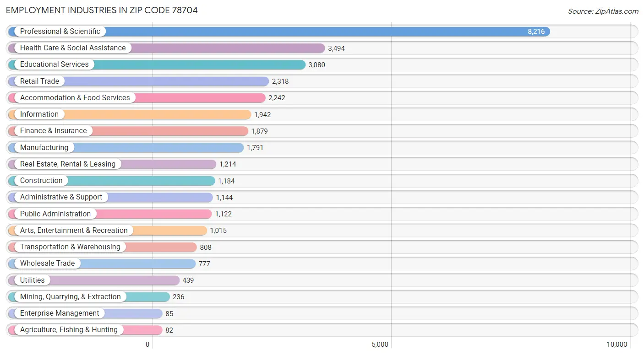
Task: Click the Educational Services label
Action: click(x=55, y=65)
